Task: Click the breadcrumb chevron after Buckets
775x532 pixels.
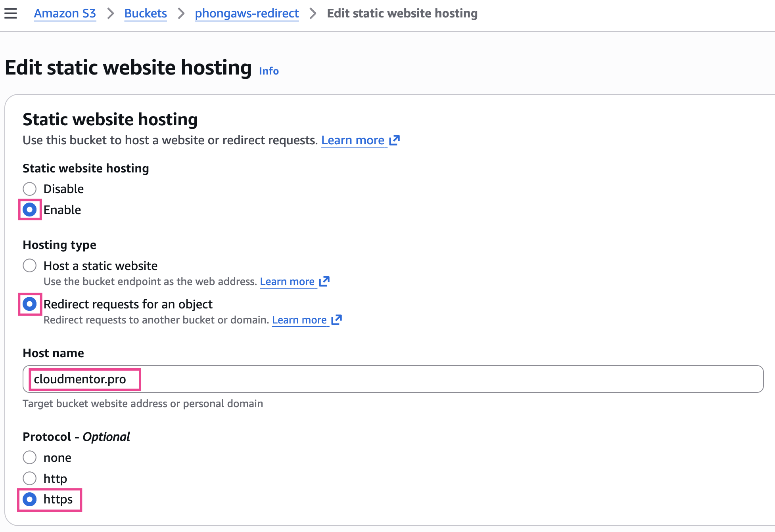Action: point(181,13)
